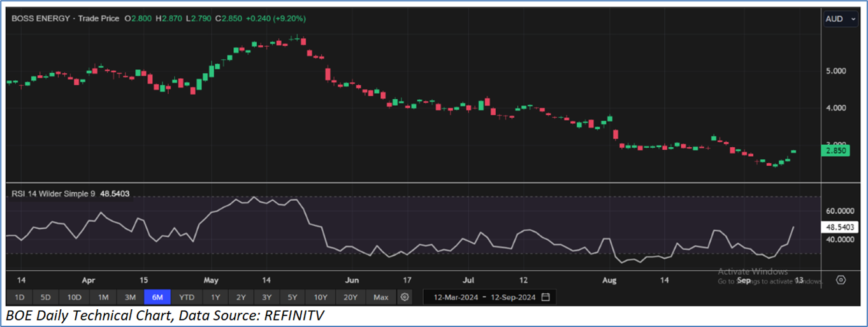
Task: Click the 48.5403 RSI axis tag
Action: 839,226
